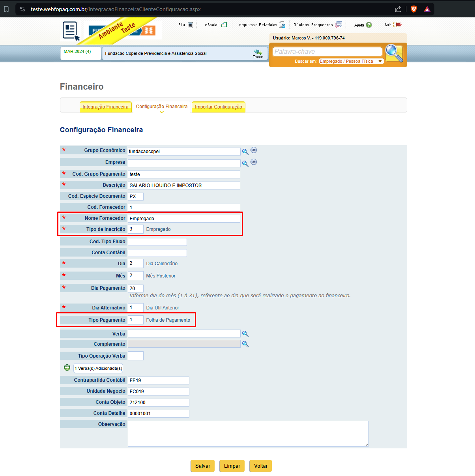Click the Nome Fornecedor field
The image size is (475, 476).
point(184,219)
